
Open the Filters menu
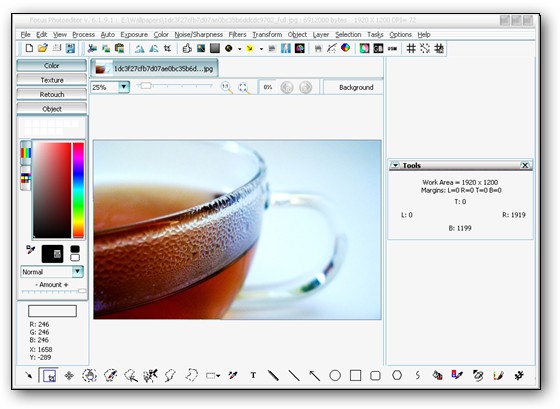[x=238, y=35]
